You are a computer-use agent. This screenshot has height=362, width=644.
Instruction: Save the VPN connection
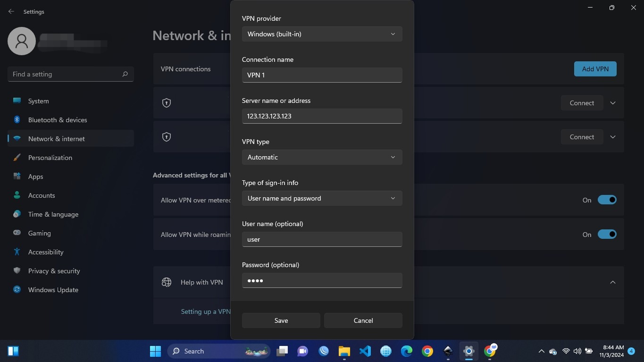pos(281,320)
